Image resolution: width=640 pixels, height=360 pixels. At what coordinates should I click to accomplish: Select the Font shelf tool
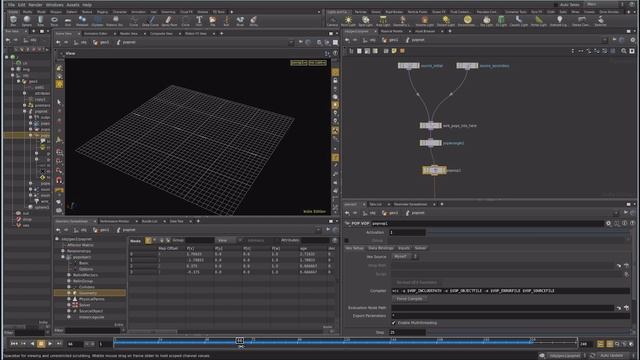point(199,20)
